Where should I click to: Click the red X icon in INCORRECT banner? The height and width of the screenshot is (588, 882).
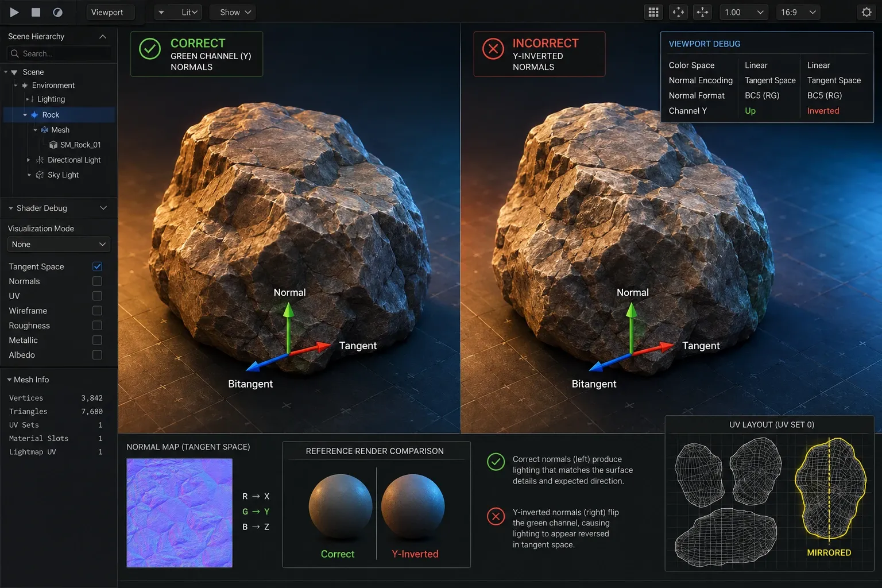click(x=493, y=49)
